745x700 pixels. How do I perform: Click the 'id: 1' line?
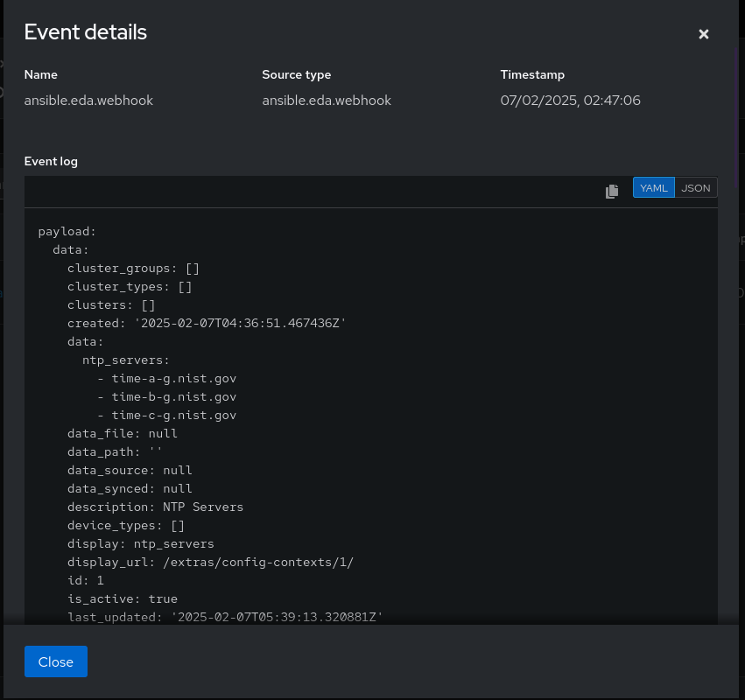pos(86,581)
